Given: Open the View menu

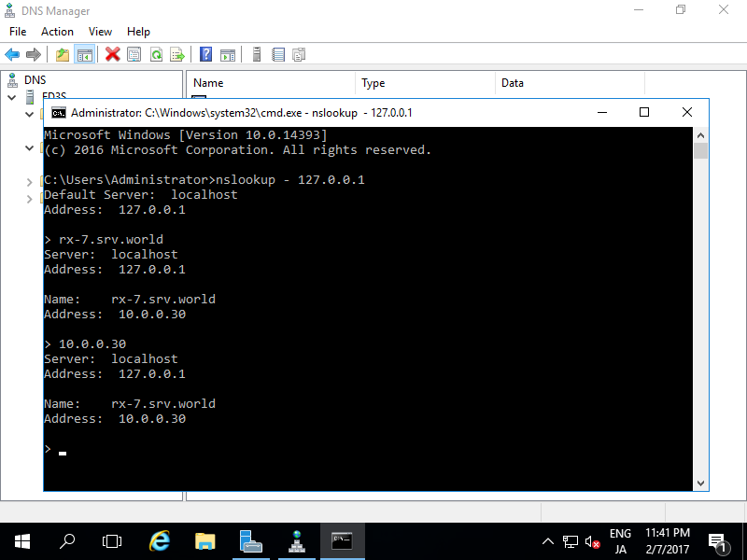Looking at the screenshot, I should pyautogui.click(x=100, y=31).
